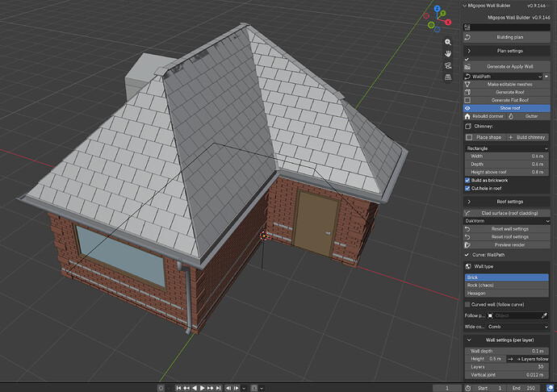Select Rock (chaos) wall type
Screen dimensions: 557x392
[507, 285]
